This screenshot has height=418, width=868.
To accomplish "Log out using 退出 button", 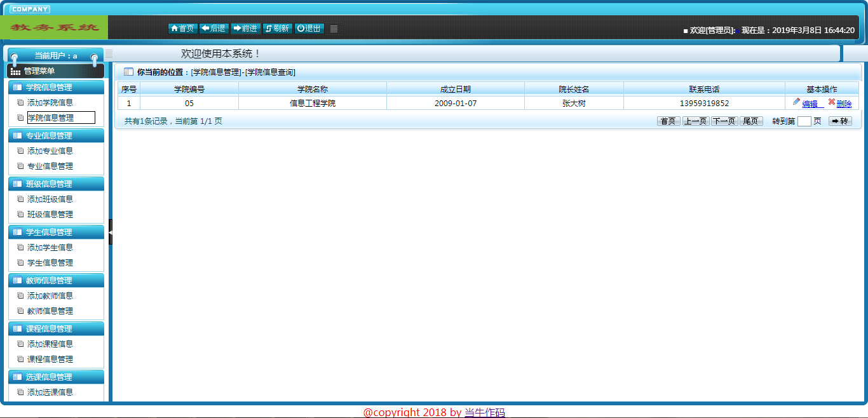I will tap(309, 29).
